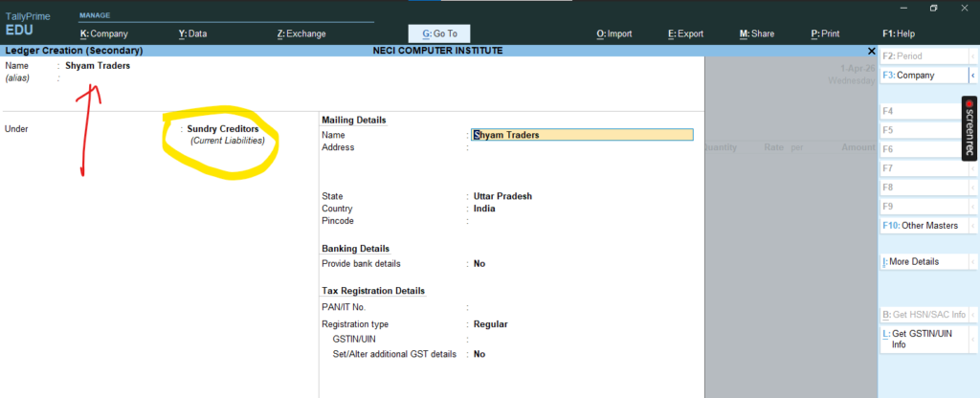
Task: Toggle Provide bank details value No
Action: point(479,264)
